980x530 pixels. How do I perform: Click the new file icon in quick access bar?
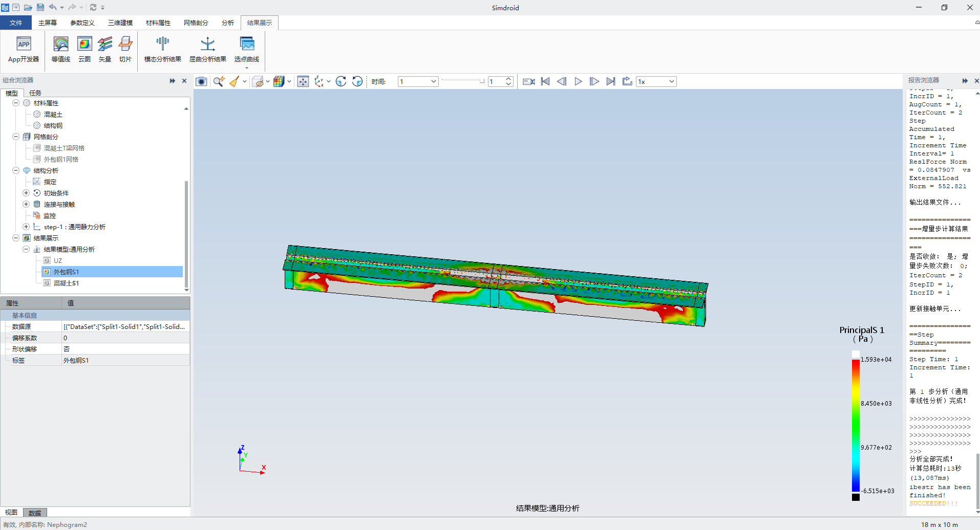coord(16,7)
